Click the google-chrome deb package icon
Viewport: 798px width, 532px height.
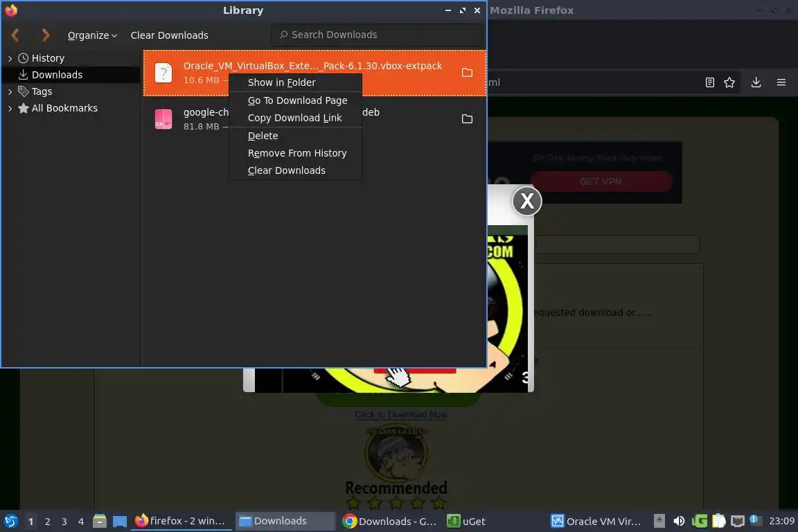point(163,119)
